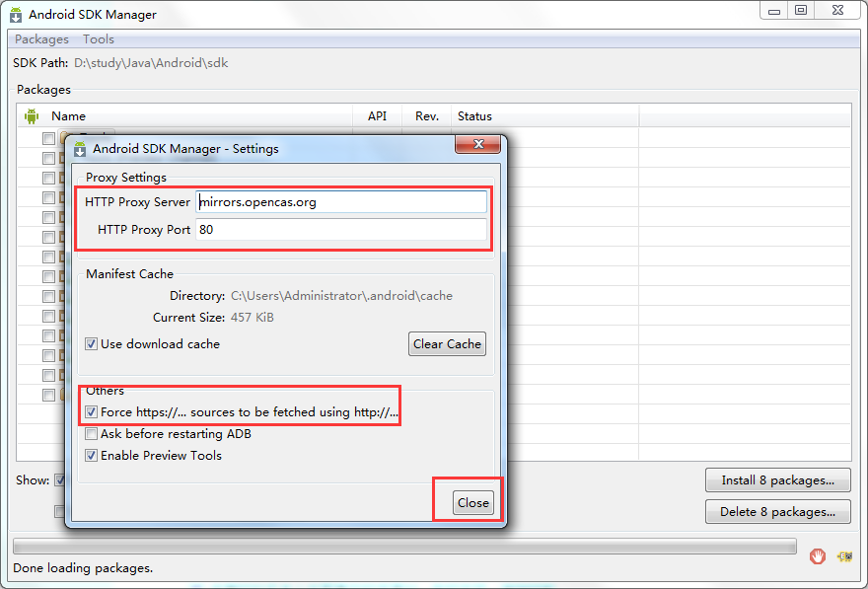Click the green Android icon in Name column header

coord(32,116)
